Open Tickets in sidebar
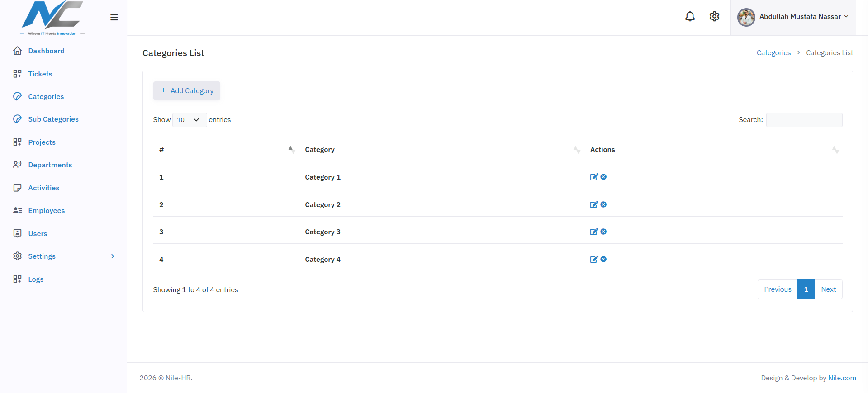 click(x=40, y=74)
